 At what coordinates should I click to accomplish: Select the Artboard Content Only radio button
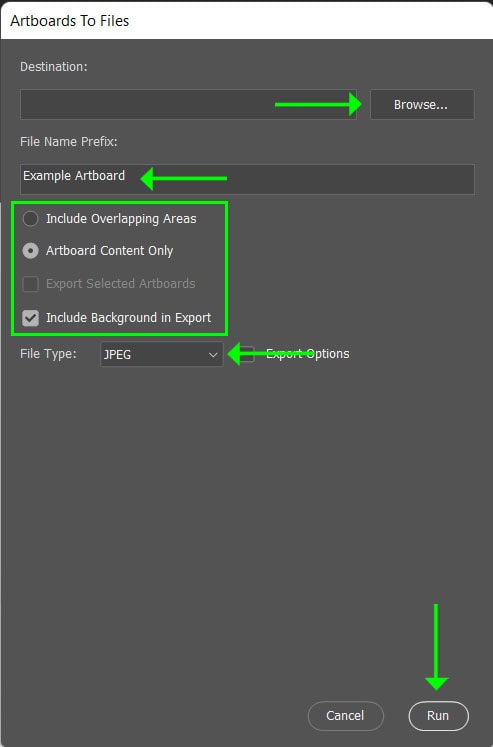click(x=30, y=251)
